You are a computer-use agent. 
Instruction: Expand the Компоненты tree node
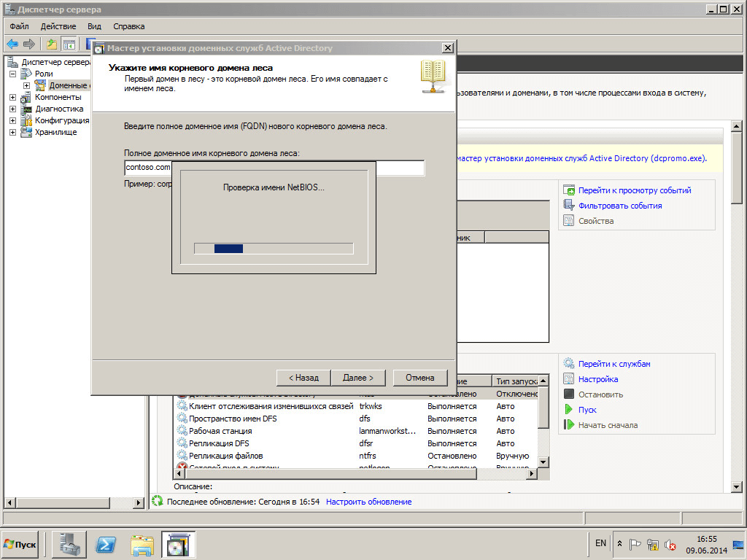click(x=13, y=97)
